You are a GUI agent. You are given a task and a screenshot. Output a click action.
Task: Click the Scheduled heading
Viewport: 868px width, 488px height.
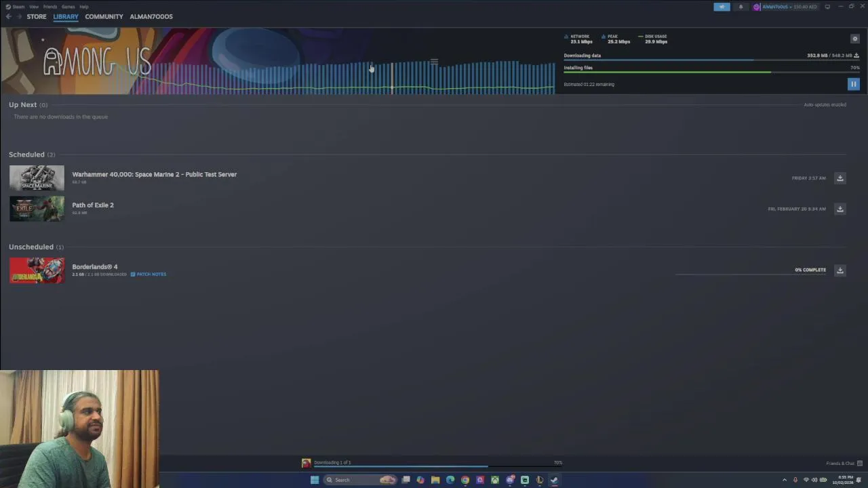(x=26, y=155)
